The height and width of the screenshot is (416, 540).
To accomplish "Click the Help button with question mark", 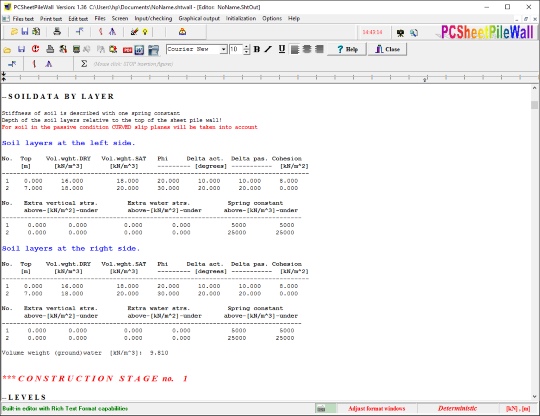I will (x=347, y=49).
